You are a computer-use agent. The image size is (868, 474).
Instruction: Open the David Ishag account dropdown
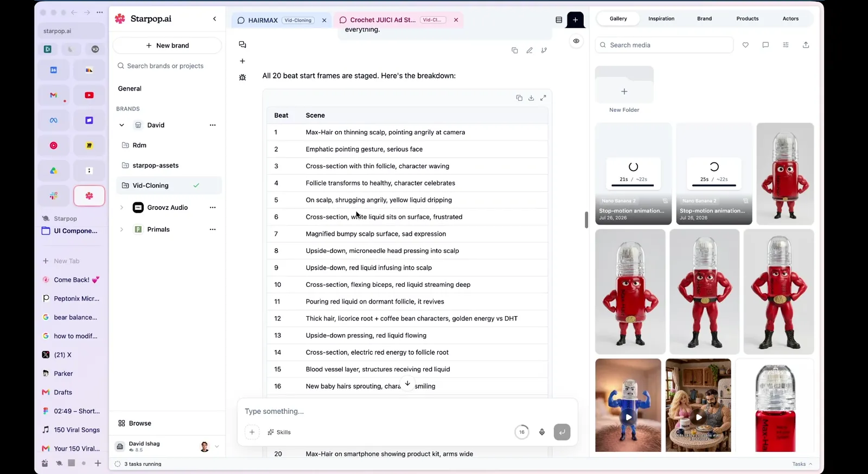(x=216, y=447)
